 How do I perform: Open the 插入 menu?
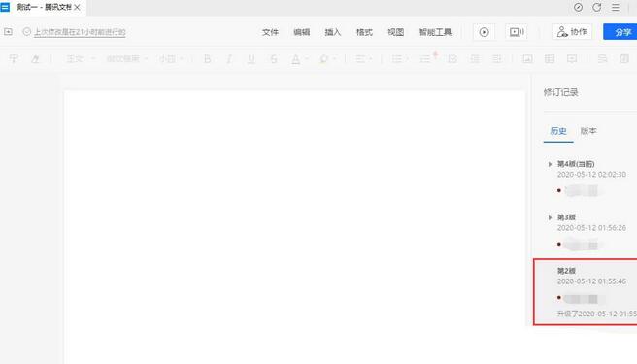333,32
